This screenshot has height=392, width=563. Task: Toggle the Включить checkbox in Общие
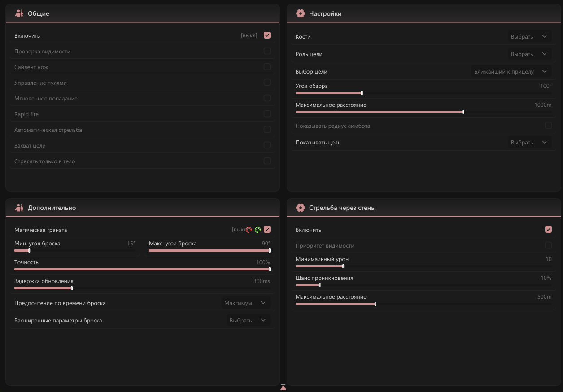point(267,35)
